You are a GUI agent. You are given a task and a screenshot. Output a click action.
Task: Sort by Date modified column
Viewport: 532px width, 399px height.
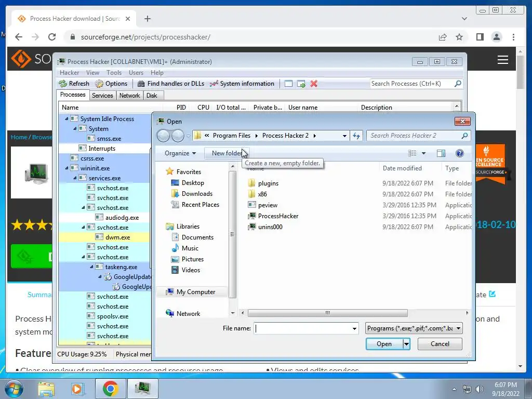tap(402, 168)
